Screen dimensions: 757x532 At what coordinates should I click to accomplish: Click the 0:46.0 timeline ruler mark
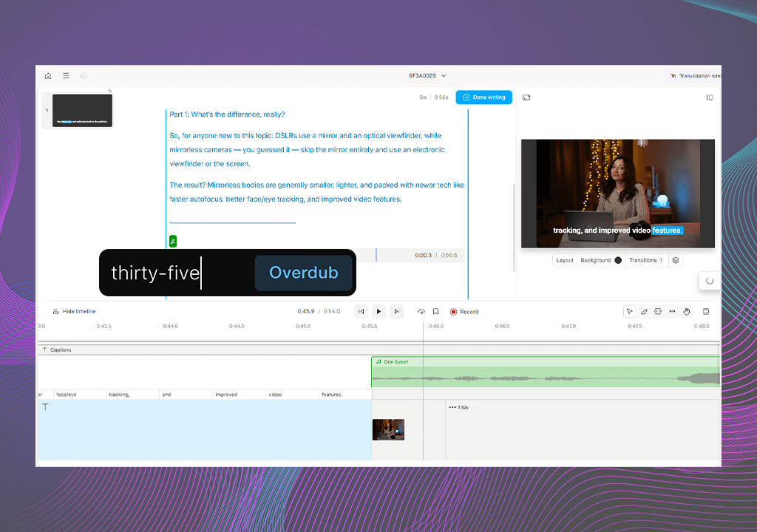click(x=436, y=327)
